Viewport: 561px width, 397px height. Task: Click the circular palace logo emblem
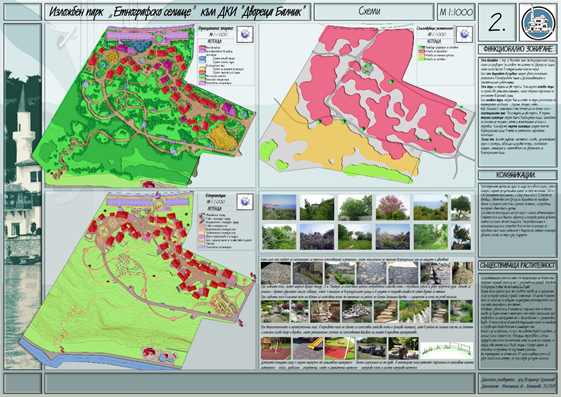pos(538,23)
